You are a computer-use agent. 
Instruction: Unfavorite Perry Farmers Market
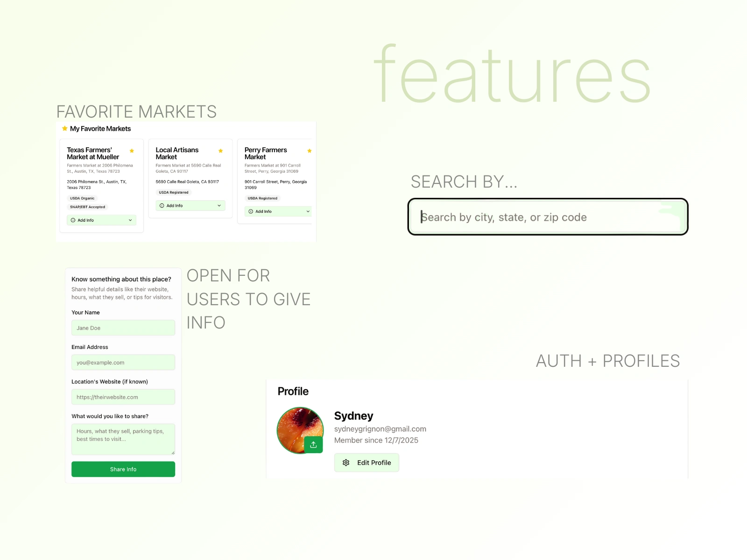point(309,150)
